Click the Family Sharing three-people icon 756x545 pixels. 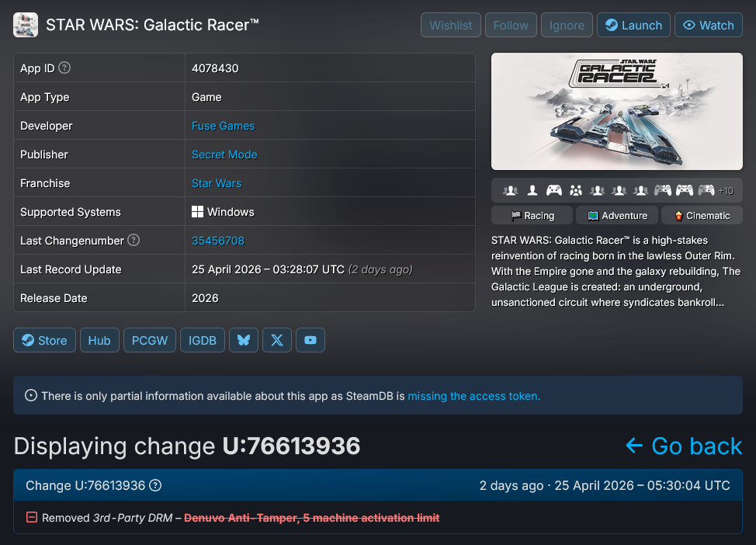[x=576, y=190]
